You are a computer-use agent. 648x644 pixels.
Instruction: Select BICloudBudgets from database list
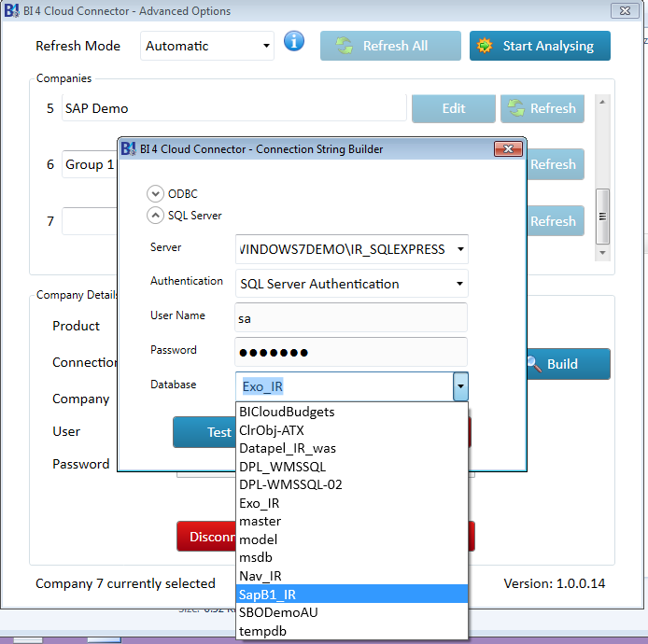[x=352, y=412]
